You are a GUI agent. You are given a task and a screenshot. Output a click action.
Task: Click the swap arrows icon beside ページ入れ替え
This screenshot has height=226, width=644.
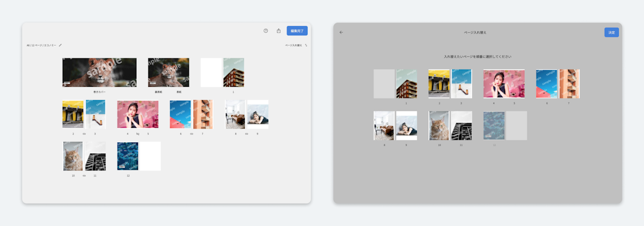coord(306,46)
